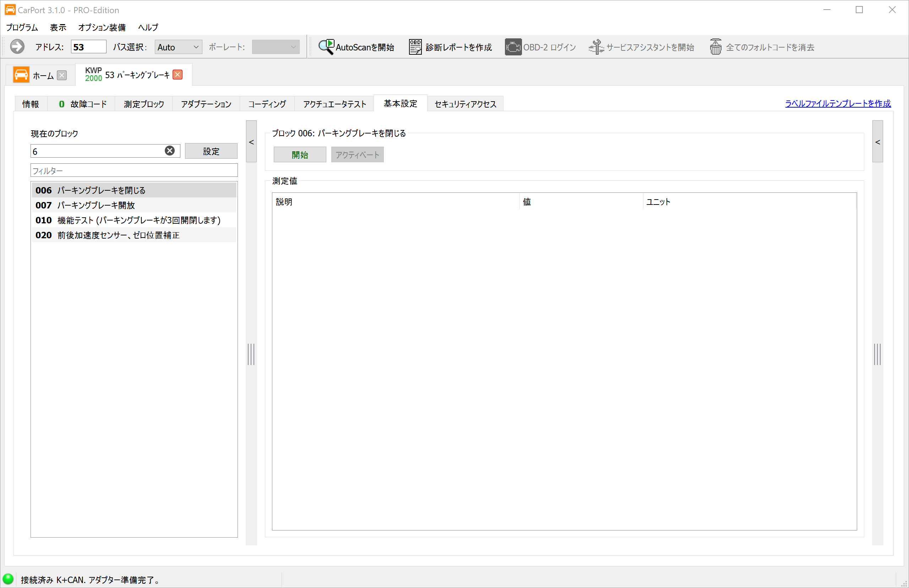Switch to the セキュリティアクセス tab
Viewport: 909px width, 588px height.
[x=466, y=104]
